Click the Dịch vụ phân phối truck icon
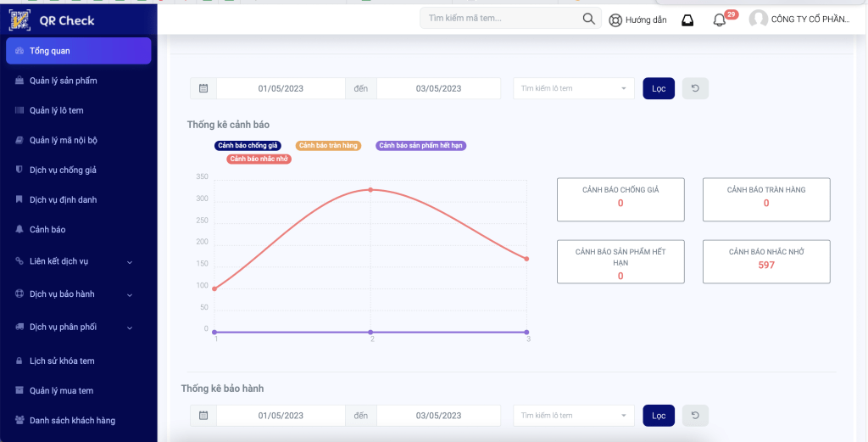 19,327
